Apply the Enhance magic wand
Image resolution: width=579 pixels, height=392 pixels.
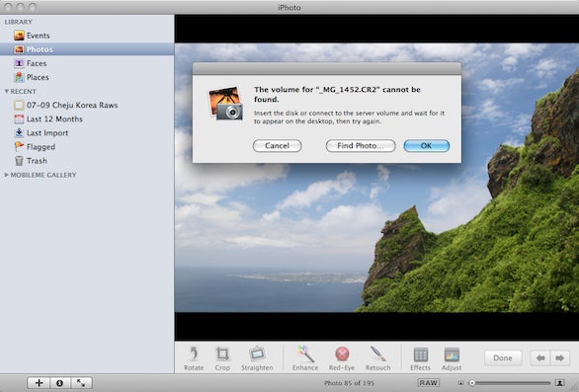305,358
